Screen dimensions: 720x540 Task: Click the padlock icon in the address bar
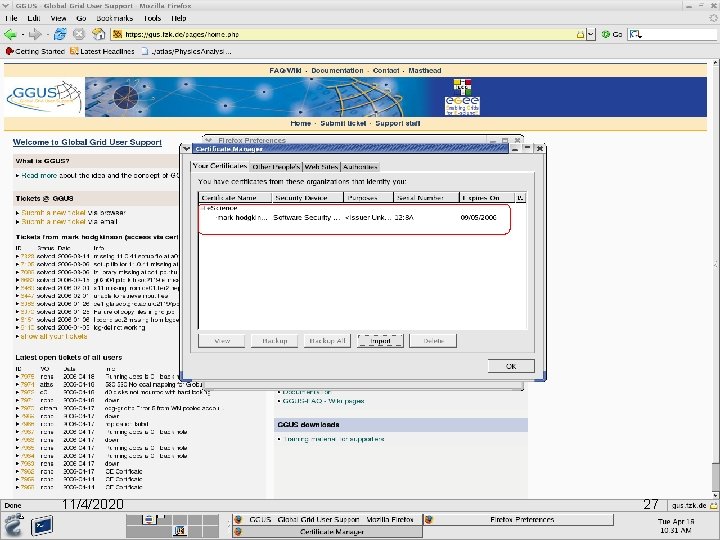580,34
